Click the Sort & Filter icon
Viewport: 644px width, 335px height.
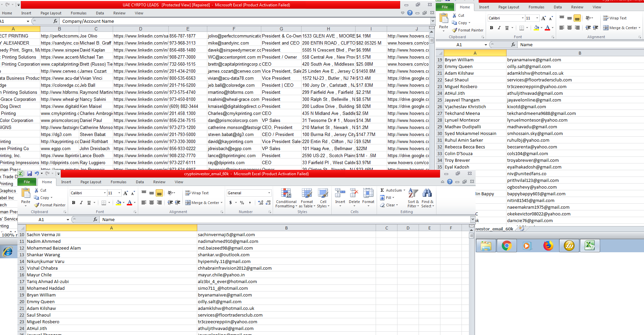pos(413,198)
